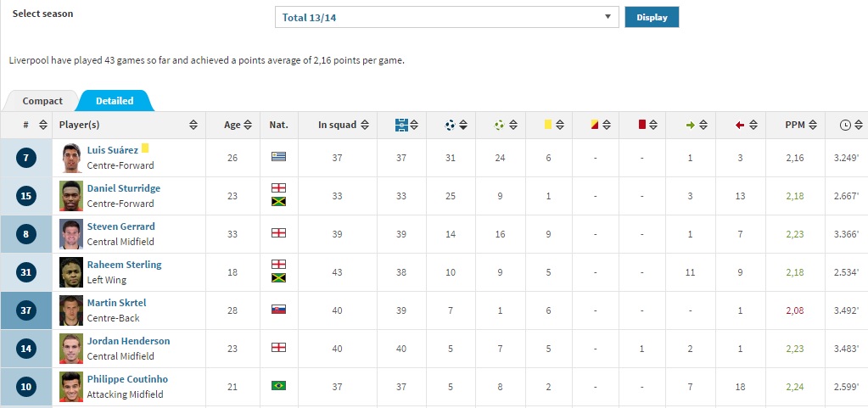868x408 pixels.
Task: Switch to the Compact tab
Action: (x=42, y=101)
